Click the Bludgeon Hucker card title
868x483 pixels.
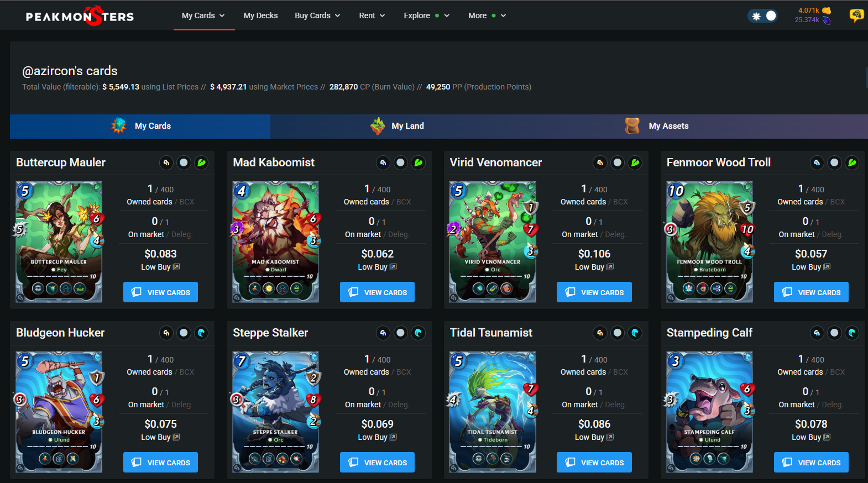pos(60,333)
